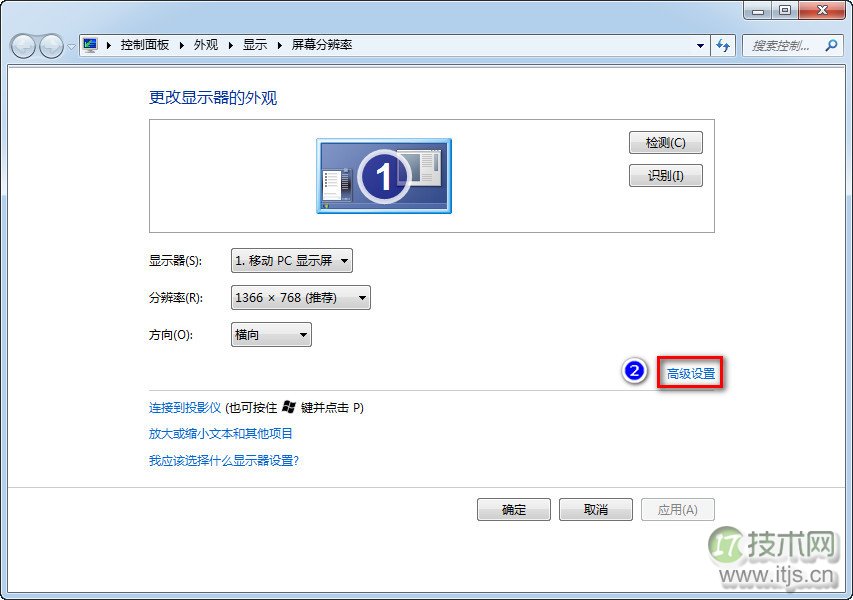This screenshot has height=600, width=853.
Task: Open the 分辨率 1366 × 768 dropdown
Action: pyautogui.click(x=301, y=298)
